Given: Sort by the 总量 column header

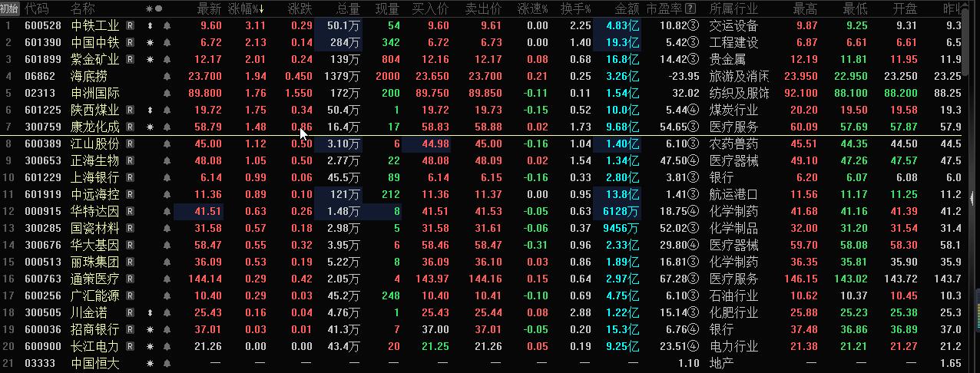Looking at the screenshot, I should (x=349, y=9).
